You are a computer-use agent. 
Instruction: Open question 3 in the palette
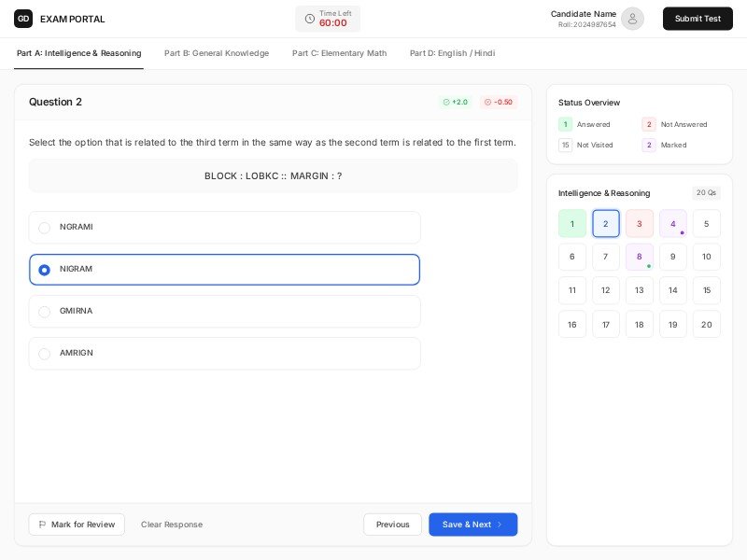(639, 224)
